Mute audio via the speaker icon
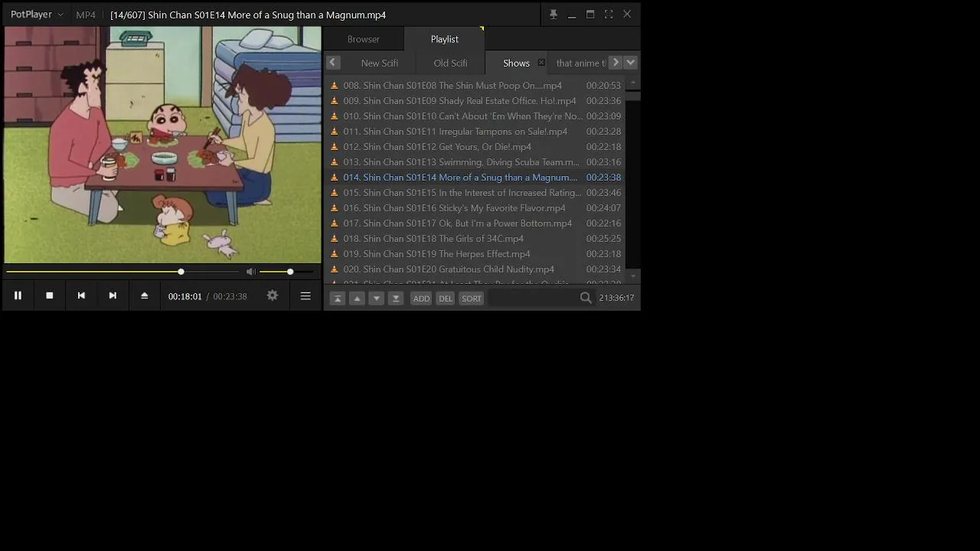This screenshot has height=551, width=980. 250,272
